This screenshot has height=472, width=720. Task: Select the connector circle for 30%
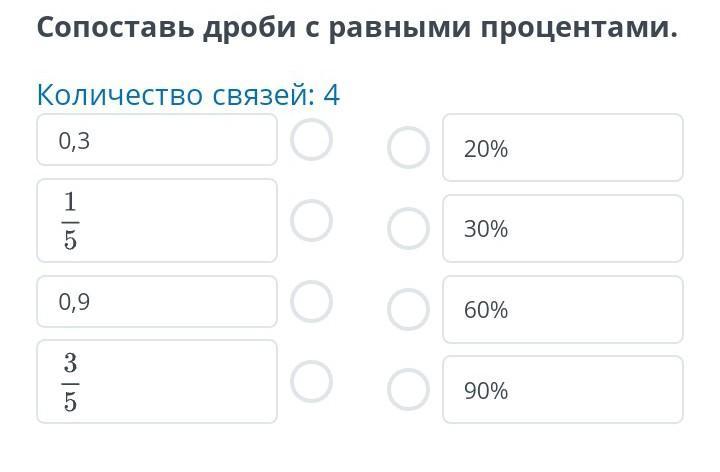coord(408,228)
